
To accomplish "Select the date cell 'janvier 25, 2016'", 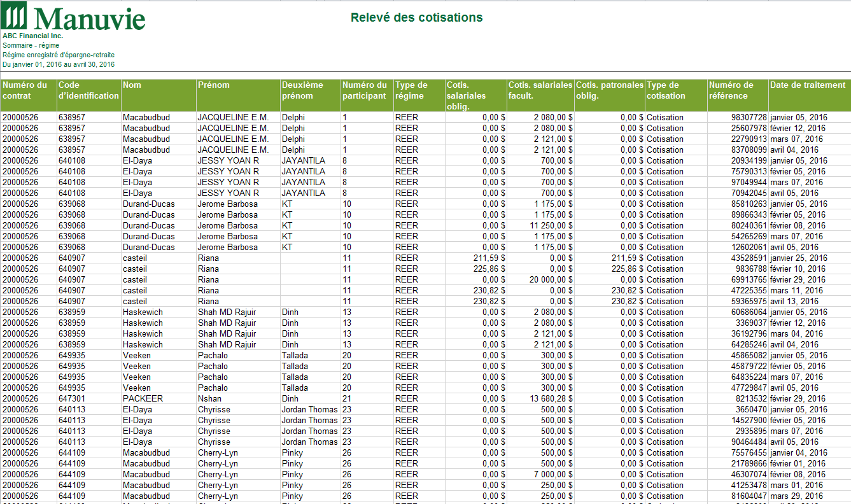I will (x=799, y=258).
